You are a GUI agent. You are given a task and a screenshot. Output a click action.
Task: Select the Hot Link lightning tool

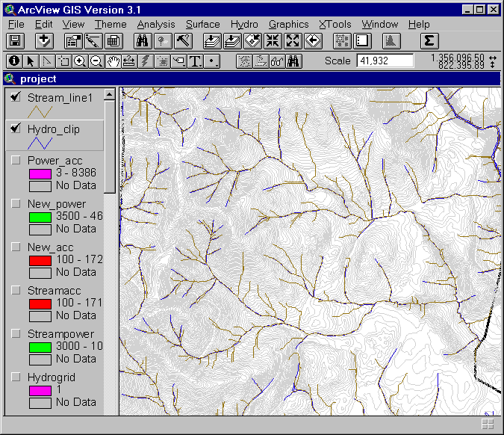click(146, 61)
